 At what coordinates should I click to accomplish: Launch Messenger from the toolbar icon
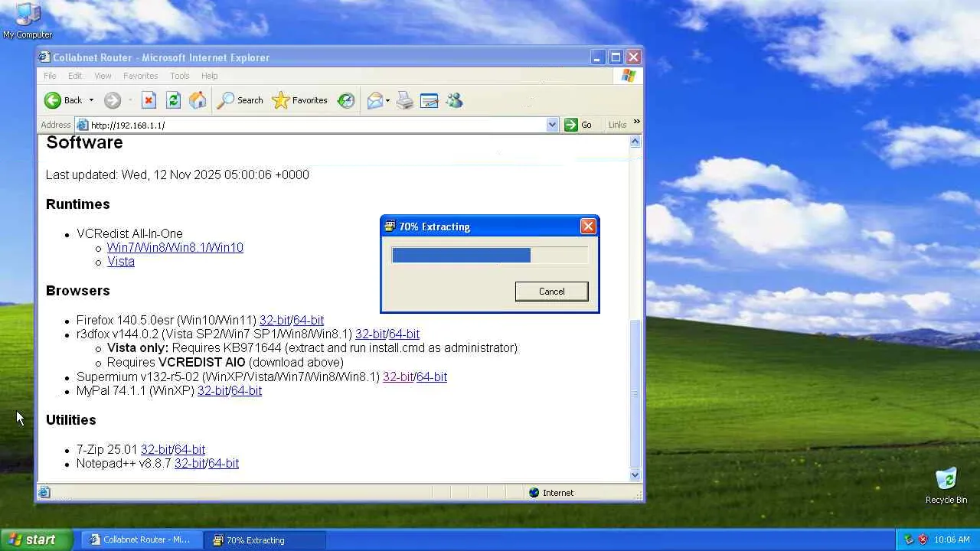454,100
